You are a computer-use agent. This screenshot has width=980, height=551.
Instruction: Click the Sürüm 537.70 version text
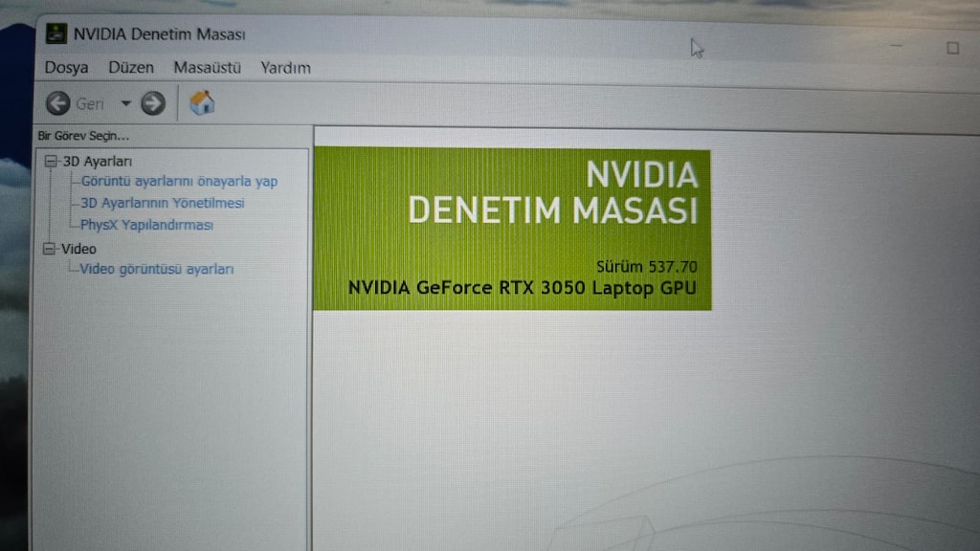646,267
